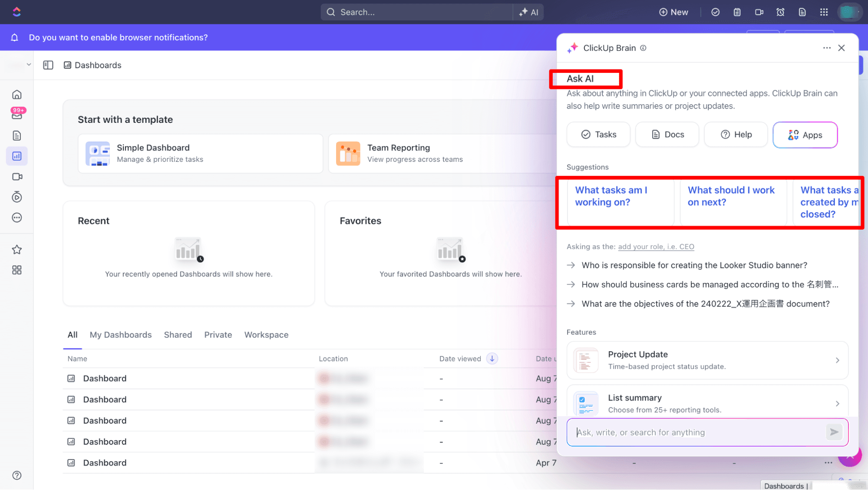The height and width of the screenshot is (490, 868).
Task: Open the reminder alarm icon in top bar
Action: (x=780, y=12)
